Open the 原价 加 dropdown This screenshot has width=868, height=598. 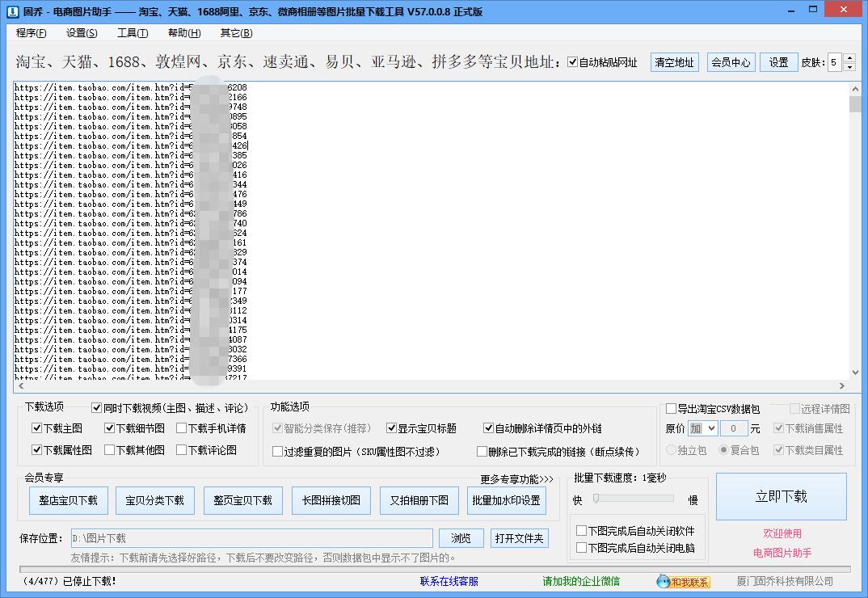pyautogui.click(x=702, y=428)
